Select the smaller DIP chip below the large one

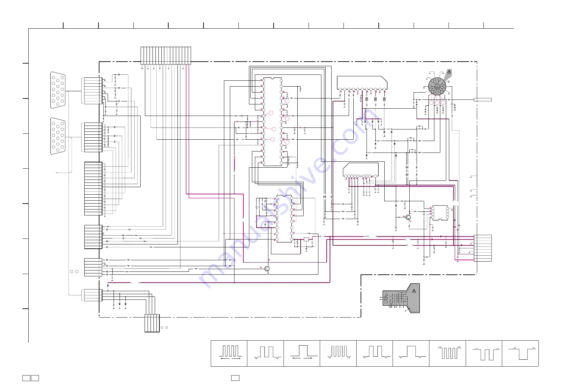click(x=284, y=219)
